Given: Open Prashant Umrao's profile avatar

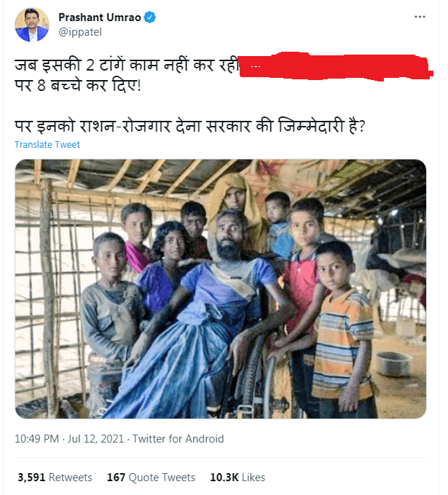Looking at the screenshot, I should pos(32,25).
